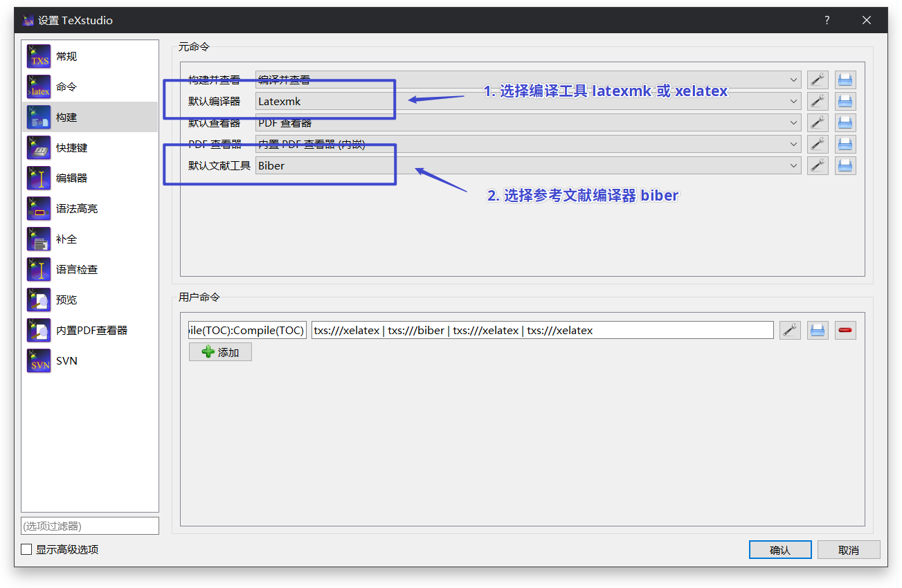The width and height of the screenshot is (902, 588).
Task: Open the 构建并查看 dropdown
Action: click(528, 80)
